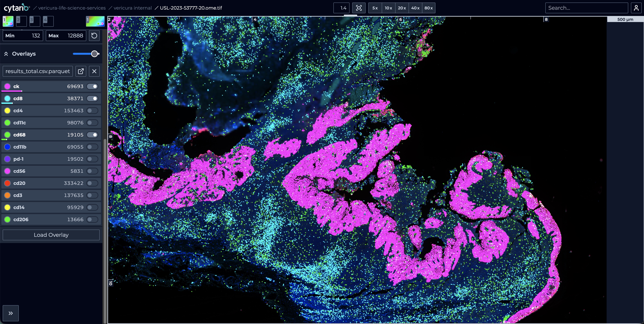644x324 pixels.
Task: Click the Load Overlay button
Action: 51,235
